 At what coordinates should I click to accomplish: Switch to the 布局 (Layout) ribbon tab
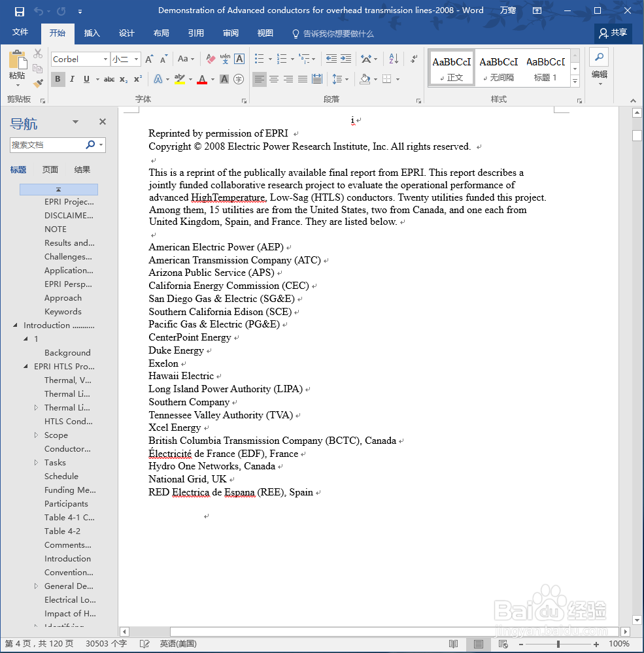pyautogui.click(x=161, y=33)
